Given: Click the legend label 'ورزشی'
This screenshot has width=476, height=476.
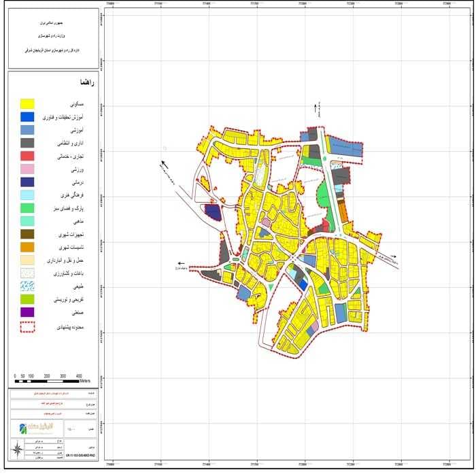Looking at the screenshot, I should pyautogui.click(x=77, y=170).
